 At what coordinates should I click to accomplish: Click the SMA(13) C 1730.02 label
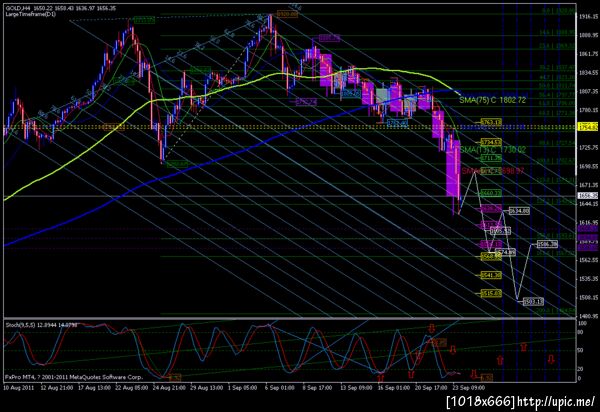[492, 150]
